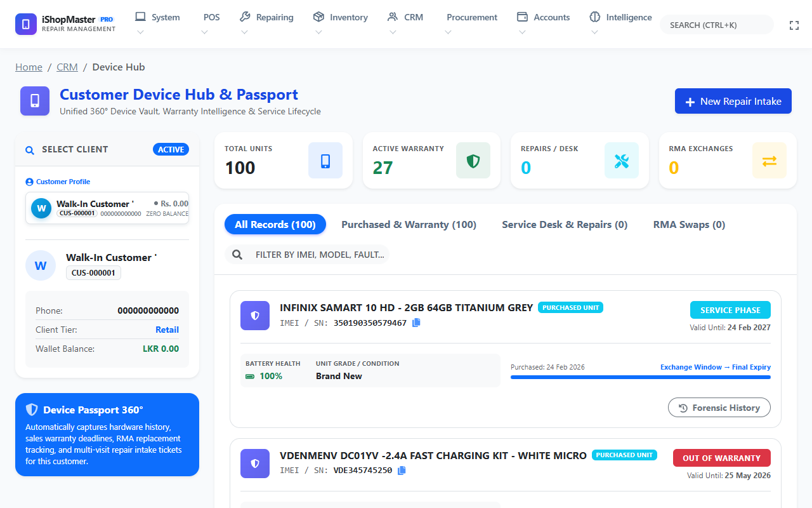The image size is (812, 508).
Task: Open the Accounts menu dropdown
Action: (543, 23)
